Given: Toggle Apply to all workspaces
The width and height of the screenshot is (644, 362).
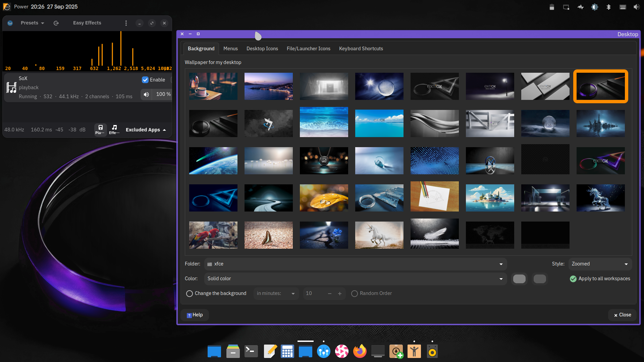Looking at the screenshot, I should point(573,279).
